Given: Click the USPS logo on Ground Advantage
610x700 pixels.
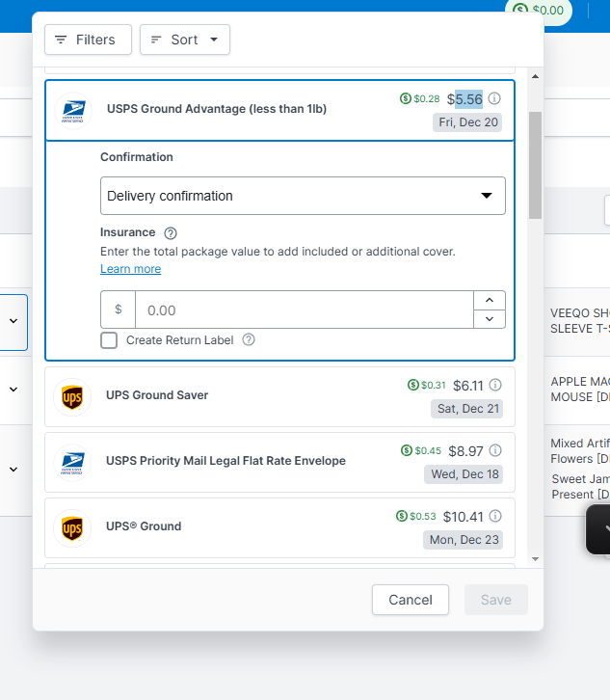Looking at the screenshot, I should pos(73,111).
